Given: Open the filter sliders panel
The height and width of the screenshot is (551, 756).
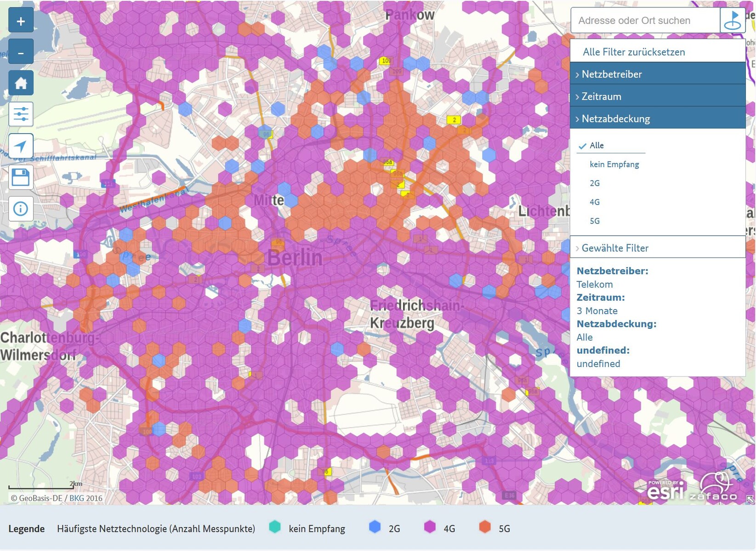Looking at the screenshot, I should point(21,114).
